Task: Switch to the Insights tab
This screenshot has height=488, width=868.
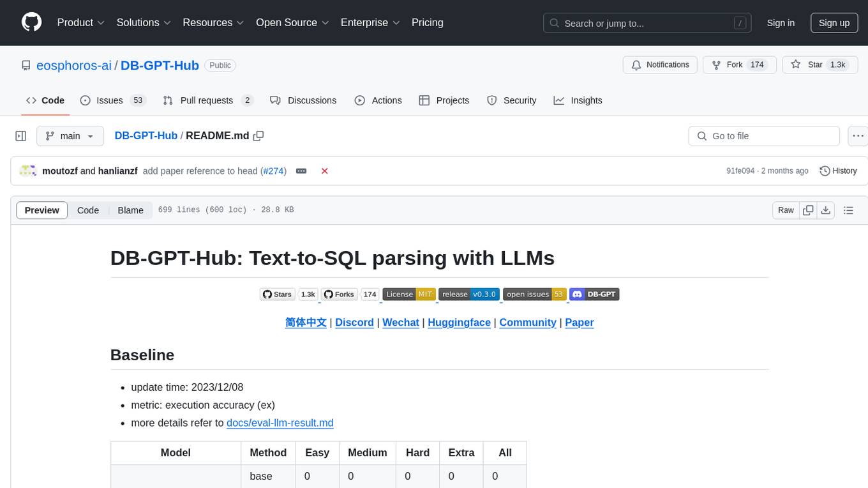Action: pyautogui.click(x=578, y=100)
